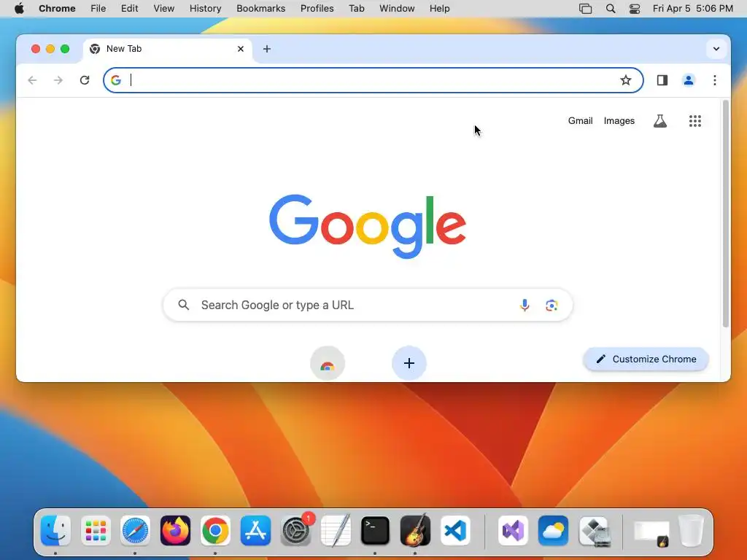Viewport: 747px width, 560px height.
Task: Open the Chrome profile avatar
Action: pyautogui.click(x=689, y=80)
